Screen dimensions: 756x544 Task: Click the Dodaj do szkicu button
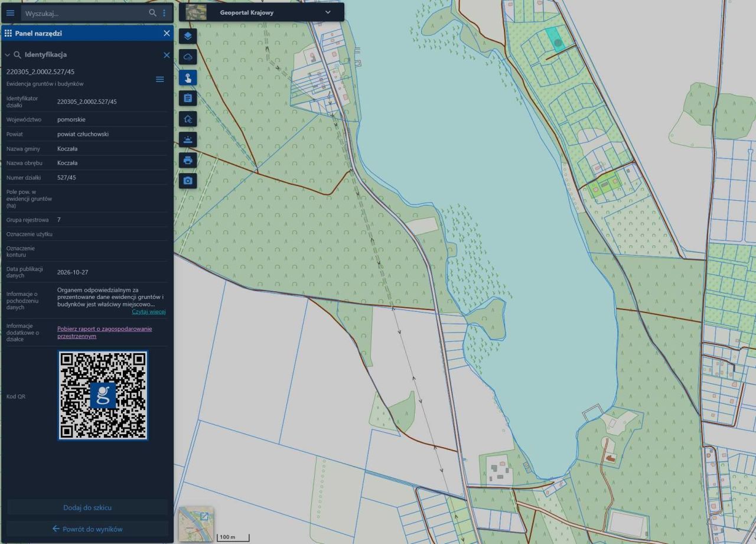87,507
